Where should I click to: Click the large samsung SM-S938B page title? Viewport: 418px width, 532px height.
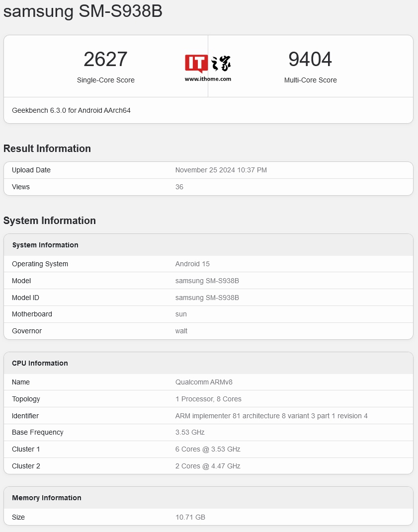pyautogui.click(x=83, y=11)
